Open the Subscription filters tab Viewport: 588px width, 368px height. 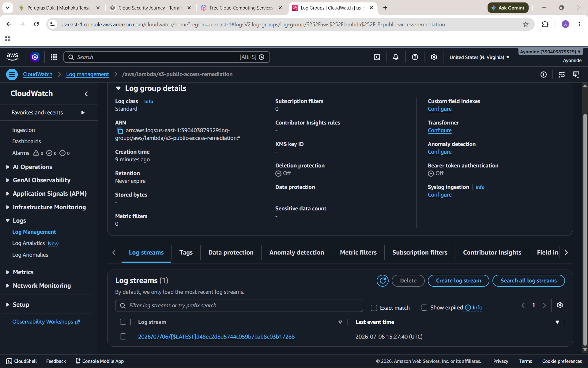click(x=420, y=252)
